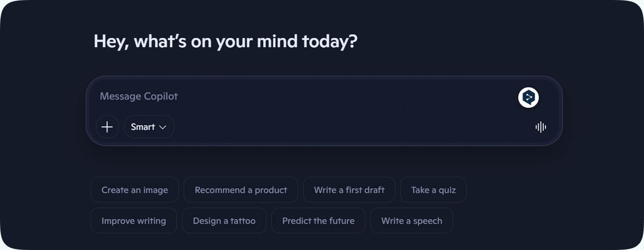The width and height of the screenshot is (644, 250).
Task: Select the microphone audio icon on the right
Action: (x=540, y=127)
